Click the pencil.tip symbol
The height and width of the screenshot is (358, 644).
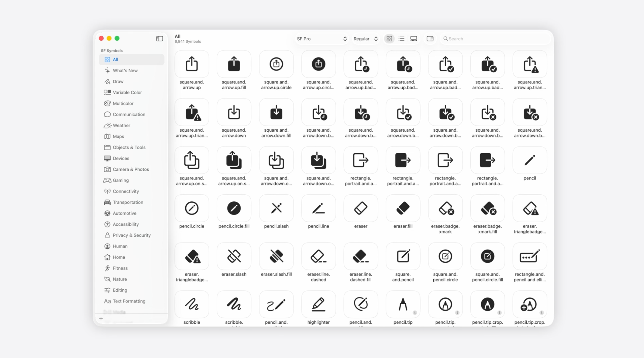403,304
